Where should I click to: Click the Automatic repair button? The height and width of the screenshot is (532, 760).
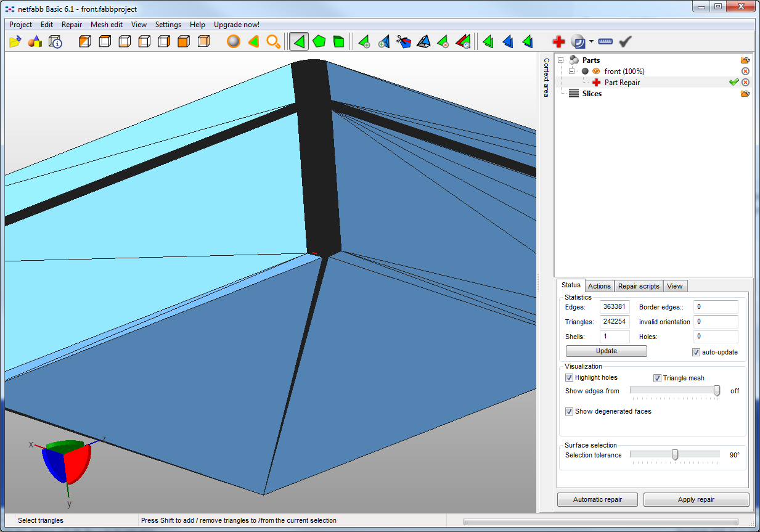pyautogui.click(x=597, y=499)
